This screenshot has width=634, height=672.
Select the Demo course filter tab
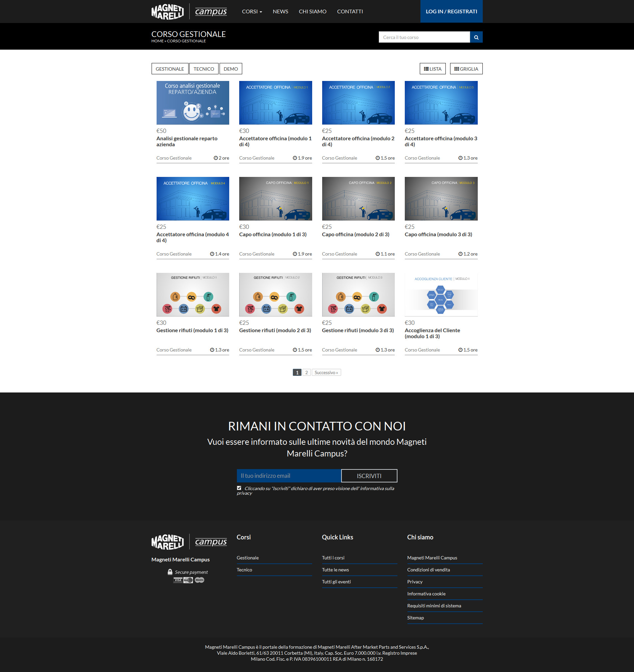(x=231, y=69)
